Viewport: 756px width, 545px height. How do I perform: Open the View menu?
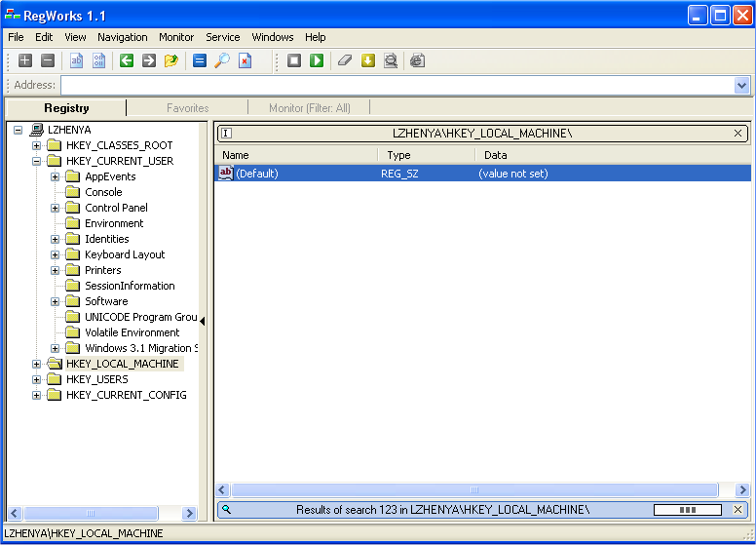[75, 37]
